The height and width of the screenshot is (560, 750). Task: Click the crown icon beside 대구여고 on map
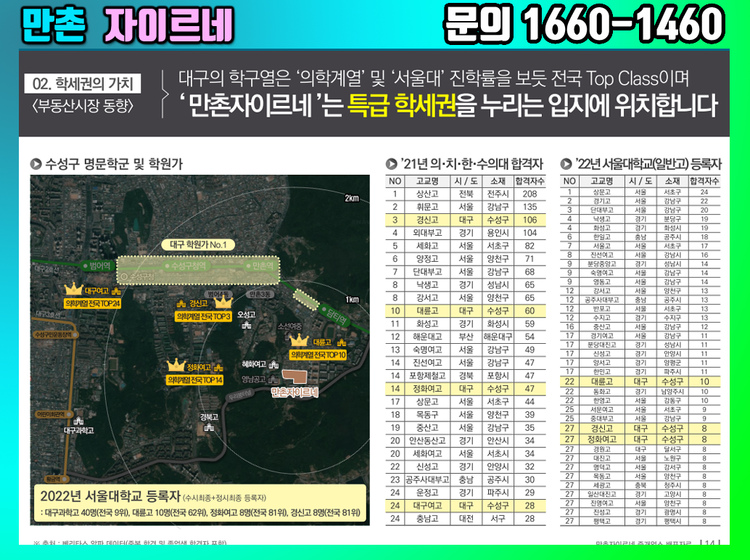[x=74, y=289]
